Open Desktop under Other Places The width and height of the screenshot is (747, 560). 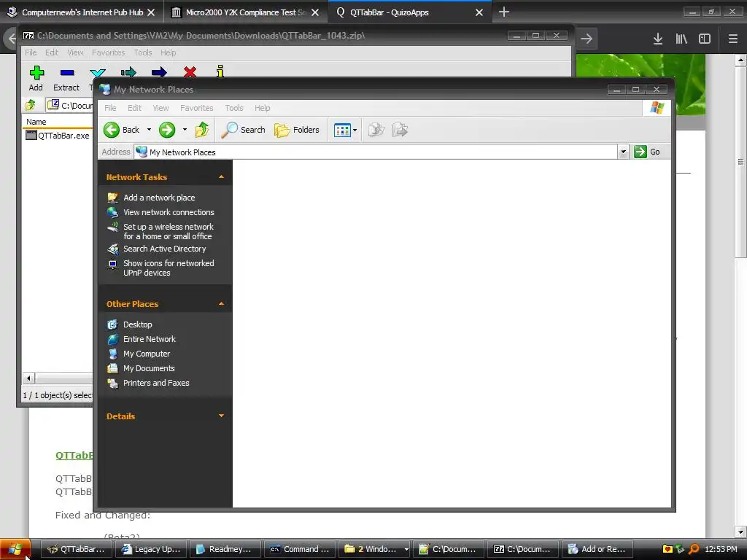point(138,324)
